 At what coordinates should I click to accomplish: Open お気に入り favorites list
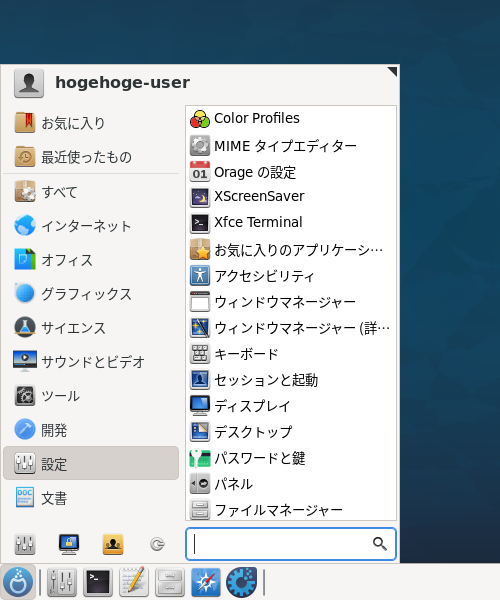point(91,123)
